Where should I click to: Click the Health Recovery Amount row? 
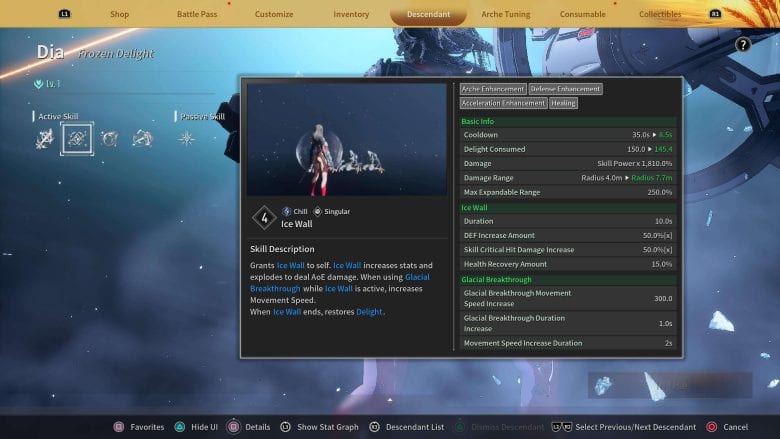click(x=568, y=264)
